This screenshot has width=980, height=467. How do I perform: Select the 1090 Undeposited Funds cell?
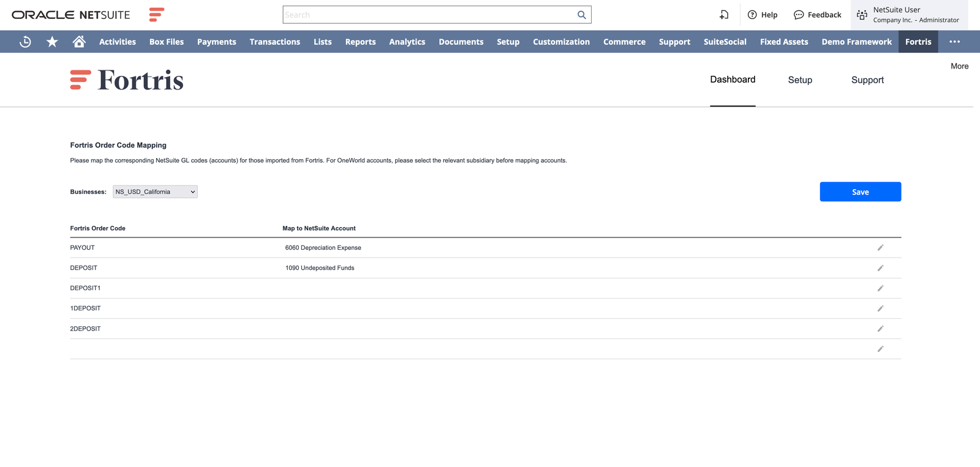click(x=320, y=268)
